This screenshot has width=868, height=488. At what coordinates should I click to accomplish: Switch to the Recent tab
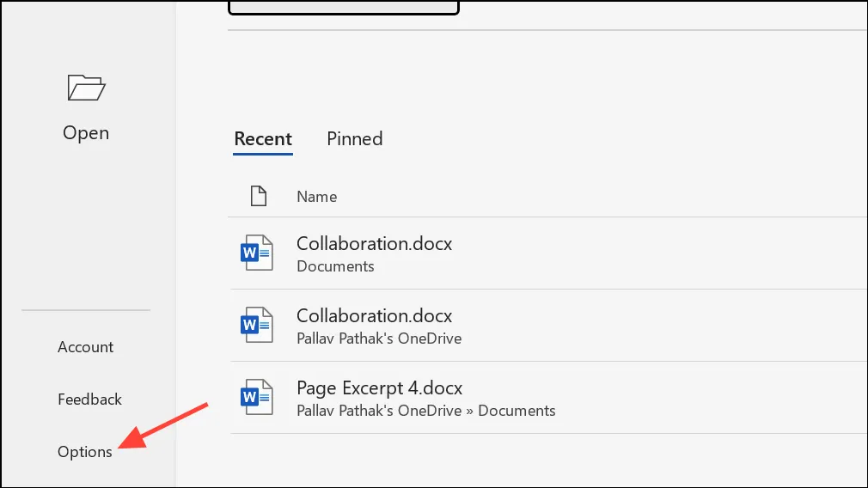tap(263, 138)
